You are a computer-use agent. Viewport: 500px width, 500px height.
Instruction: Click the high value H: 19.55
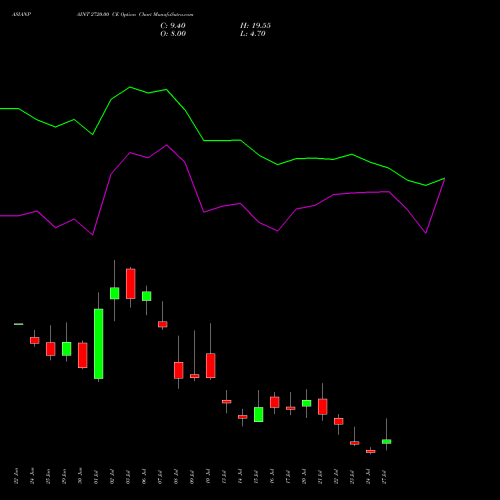coord(255,26)
